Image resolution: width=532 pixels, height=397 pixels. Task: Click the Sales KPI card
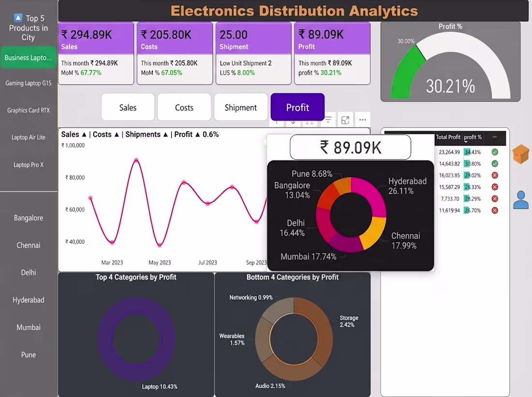pos(96,53)
